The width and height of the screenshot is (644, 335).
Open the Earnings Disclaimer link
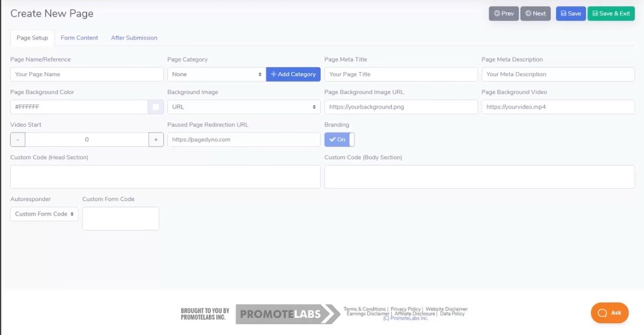(x=368, y=314)
